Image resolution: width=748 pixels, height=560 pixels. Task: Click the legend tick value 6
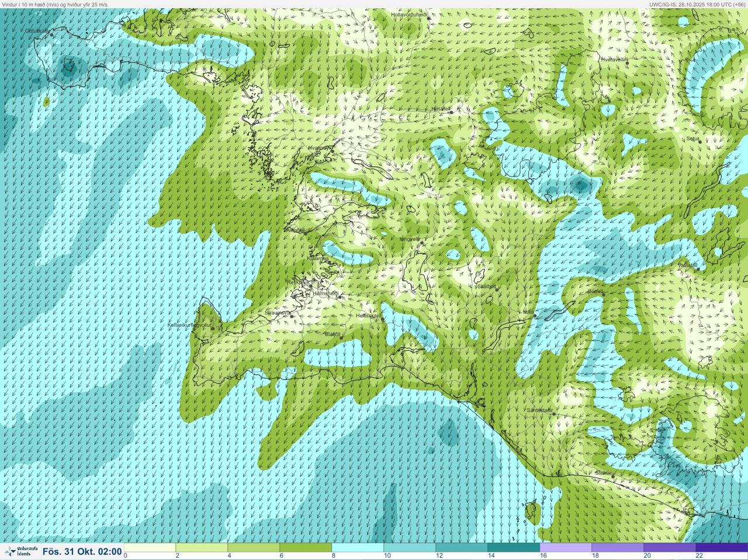point(281,556)
